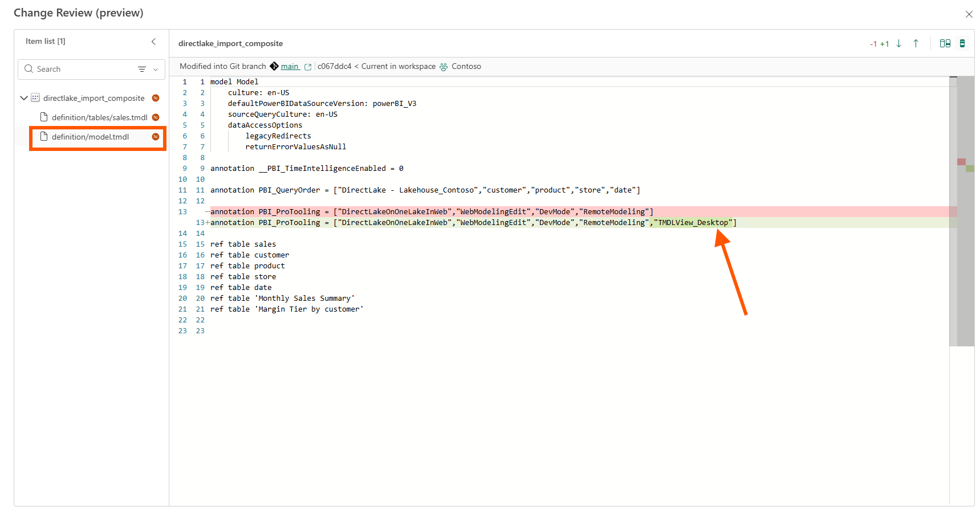Click commit hash c067ddc4
The height and width of the screenshot is (519, 980).
pyautogui.click(x=335, y=67)
